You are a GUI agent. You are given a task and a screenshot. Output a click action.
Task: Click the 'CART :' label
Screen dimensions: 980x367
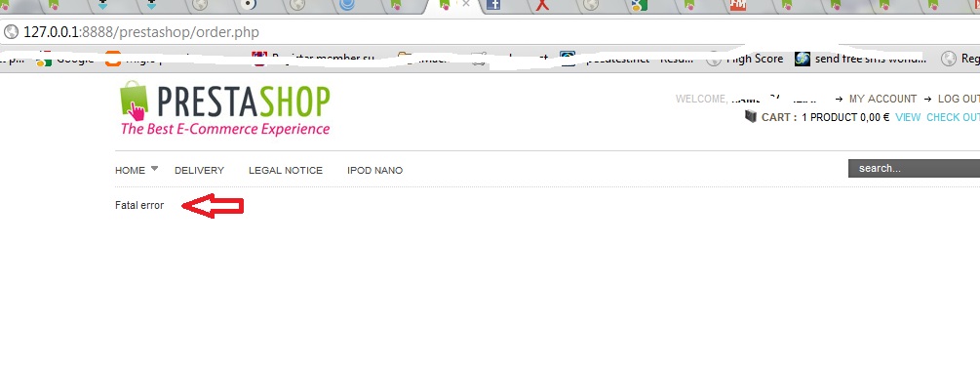tap(779, 117)
